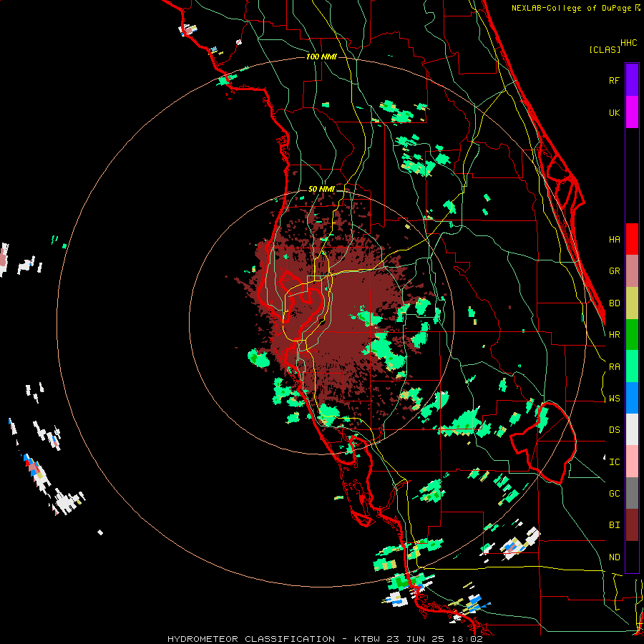Screen dimensions: 644x644
Task: Click the HR dark green legend swatch
Action: click(x=632, y=335)
